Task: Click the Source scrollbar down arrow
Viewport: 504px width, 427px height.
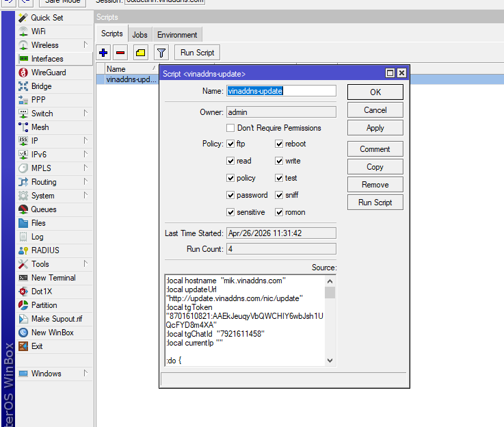Action: point(330,361)
